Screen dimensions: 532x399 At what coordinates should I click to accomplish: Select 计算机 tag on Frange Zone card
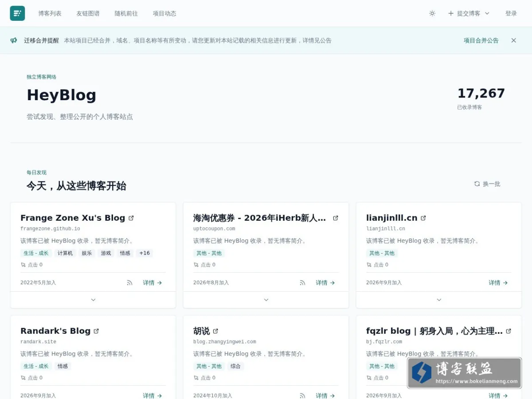tap(65, 253)
